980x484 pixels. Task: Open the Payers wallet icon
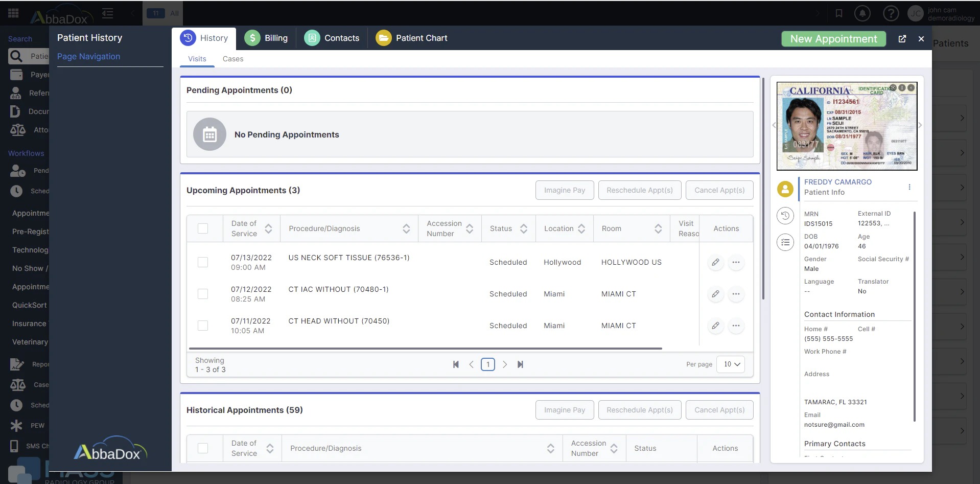(x=17, y=74)
